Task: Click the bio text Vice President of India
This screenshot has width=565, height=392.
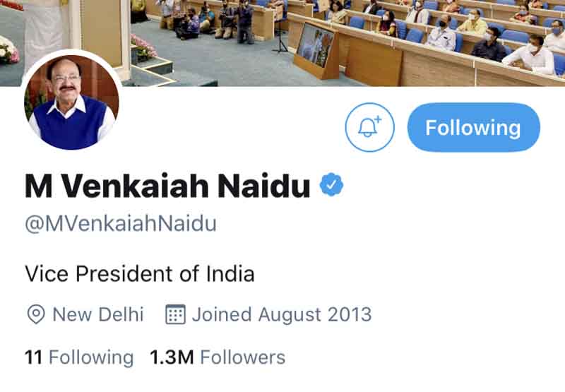Action: coord(139,273)
